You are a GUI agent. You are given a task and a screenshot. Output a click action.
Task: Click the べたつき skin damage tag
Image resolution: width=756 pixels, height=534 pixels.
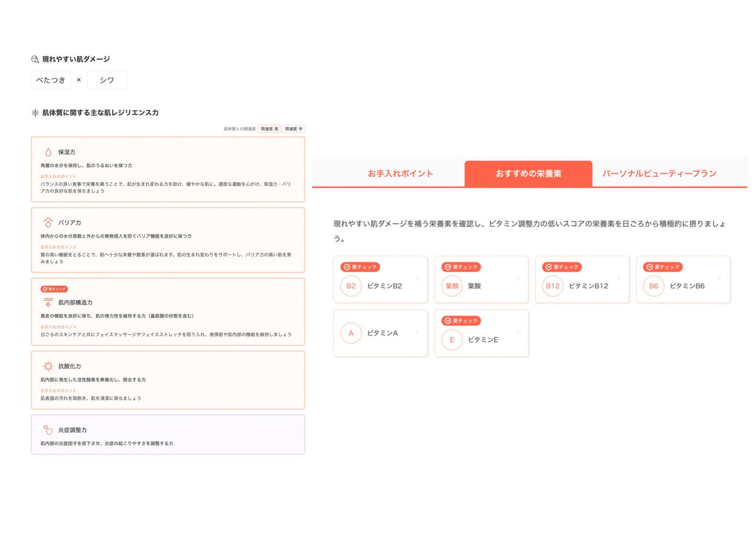51,80
